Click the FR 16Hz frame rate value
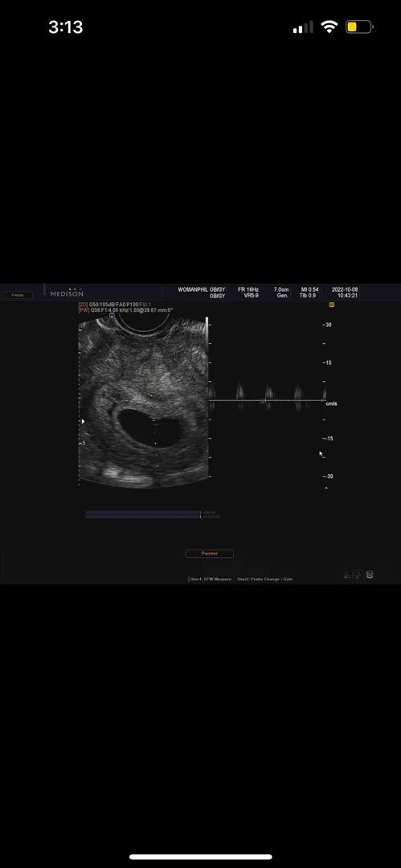This screenshot has height=868, width=401. click(x=248, y=289)
